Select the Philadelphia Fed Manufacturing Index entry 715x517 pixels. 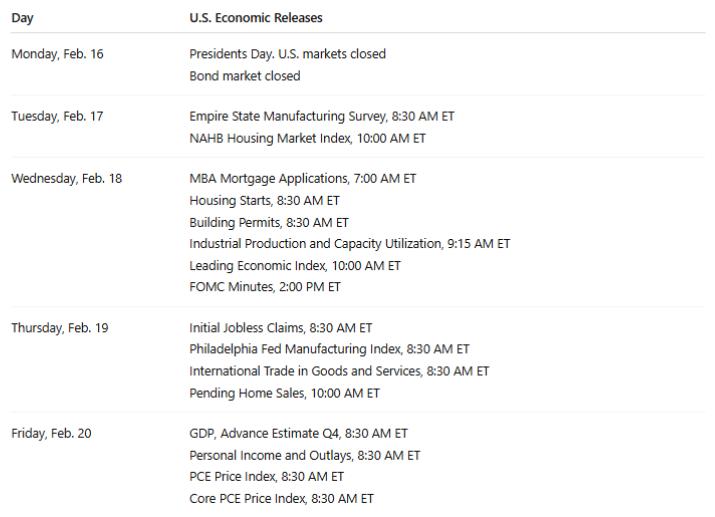point(329,350)
